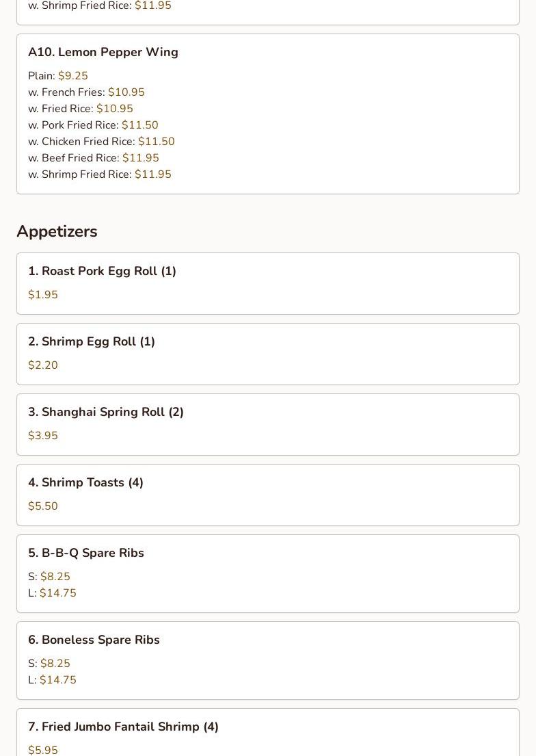Click the Appetizers section heading
The width and height of the screenshot is (536, 756).
(x=57, y=231)
